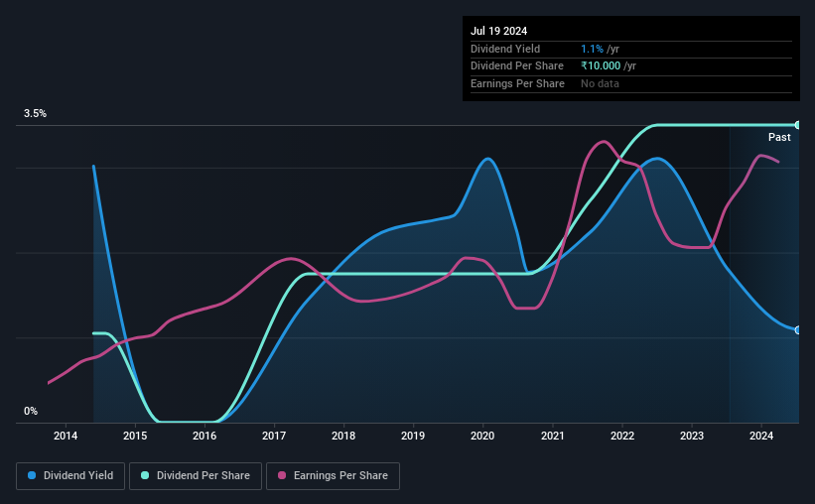Select the Dividend Per Share endpoint marker
815x504 pixels.
point(798,125)
